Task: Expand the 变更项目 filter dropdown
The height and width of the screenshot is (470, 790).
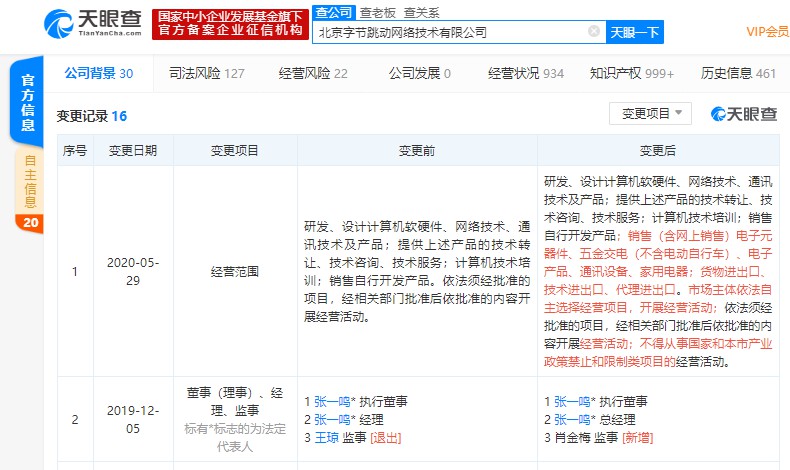Action: 650,114
